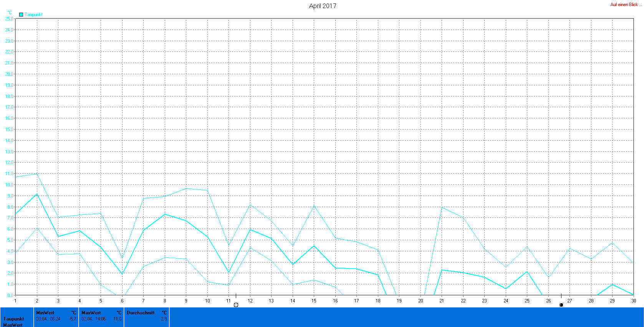Screen dimensions: 644x327
Task: Select the MinWert header in the summary table
Action: [x=45, y=313]
